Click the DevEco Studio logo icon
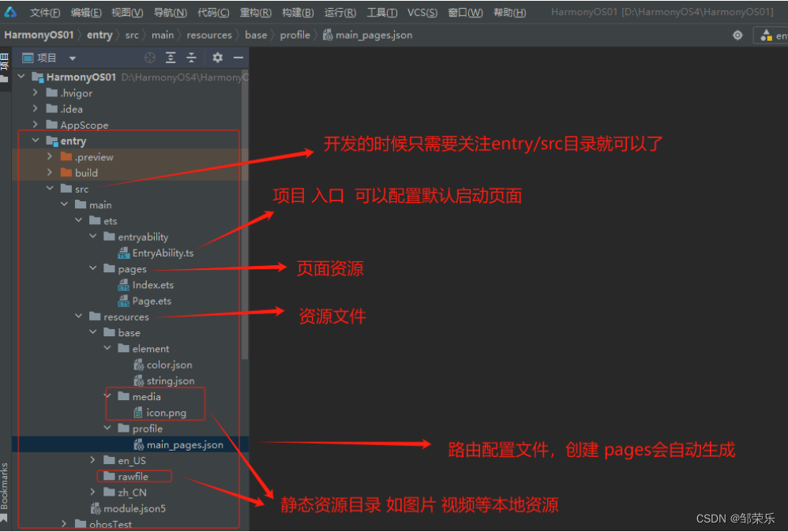 10,12
